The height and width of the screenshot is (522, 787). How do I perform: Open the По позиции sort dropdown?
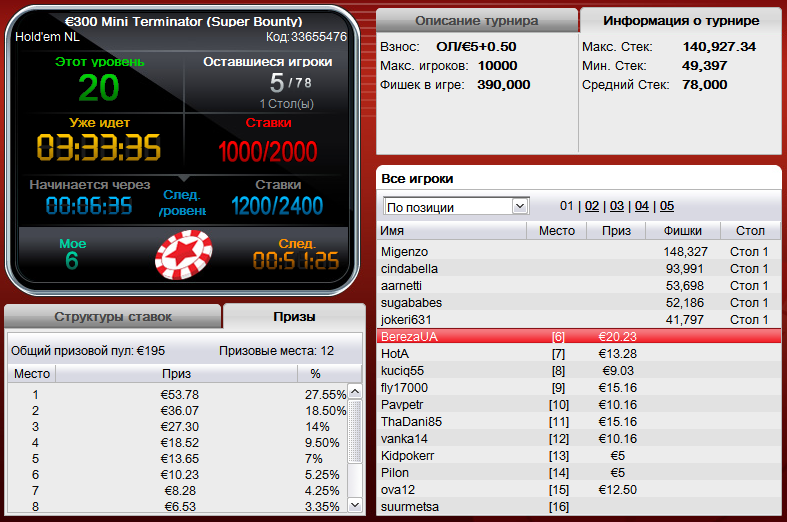(456, 206)
